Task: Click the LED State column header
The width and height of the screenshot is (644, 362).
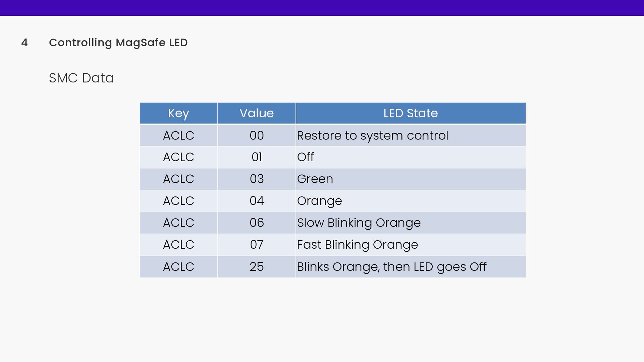Action: [411, 113]
